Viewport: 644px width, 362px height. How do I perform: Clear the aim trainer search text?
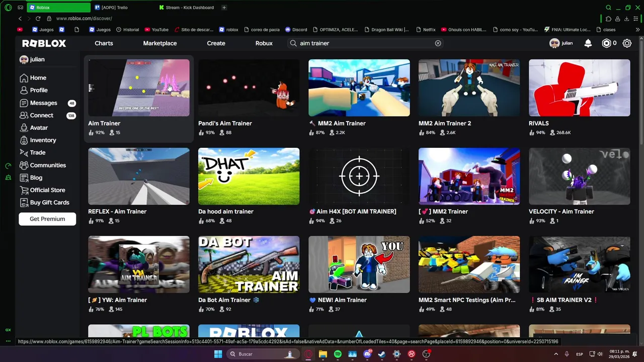(x=438, y=43)
